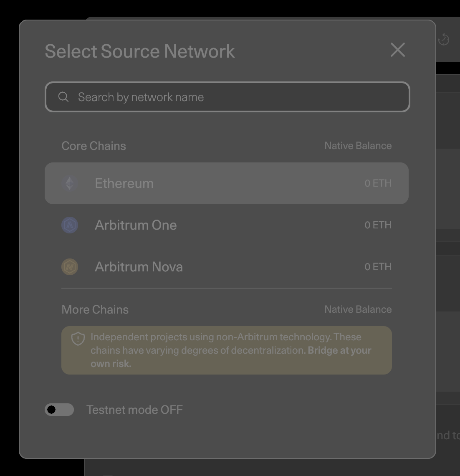Click the magnifying glass search icon
Image resolution: width=460 pixels, height=476 pixels.
63,96
